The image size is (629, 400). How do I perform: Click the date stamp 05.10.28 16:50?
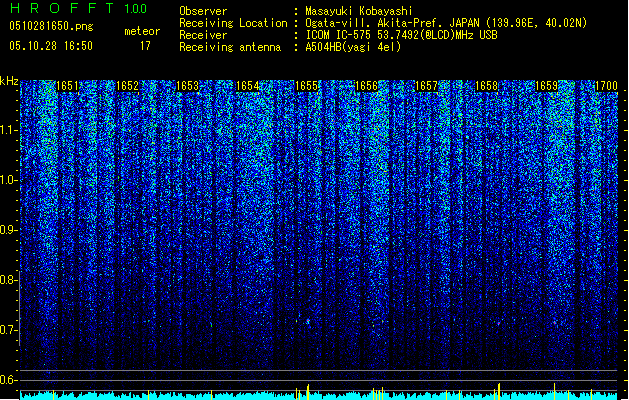click(51, 46)
